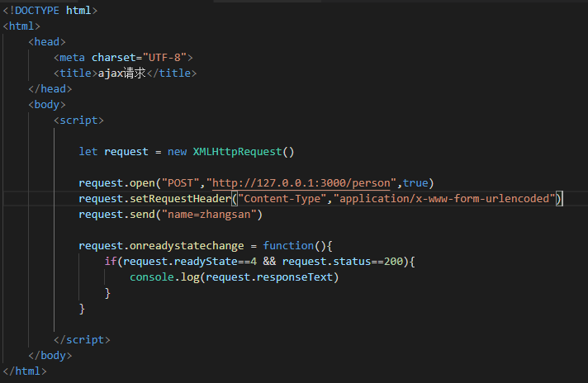The image size is (588, 383).
Task: Click the title text ajax请求
Action: pos(122,73)
